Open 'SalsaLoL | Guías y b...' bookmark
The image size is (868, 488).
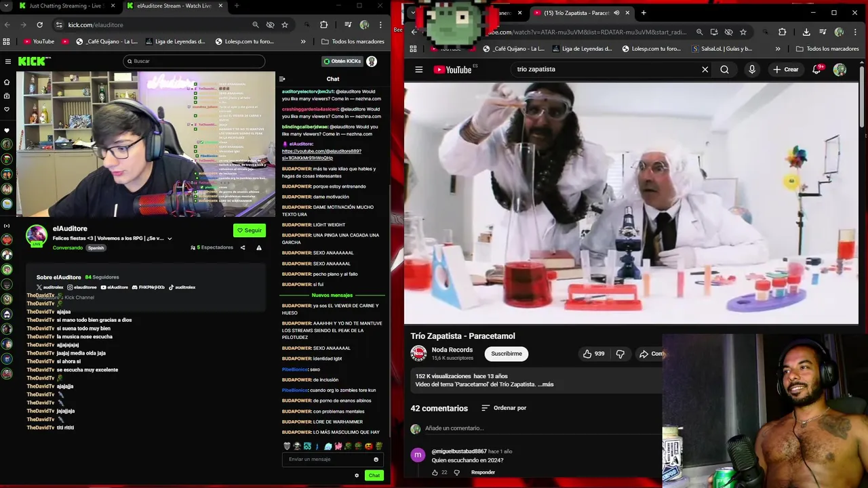[722, 49]
